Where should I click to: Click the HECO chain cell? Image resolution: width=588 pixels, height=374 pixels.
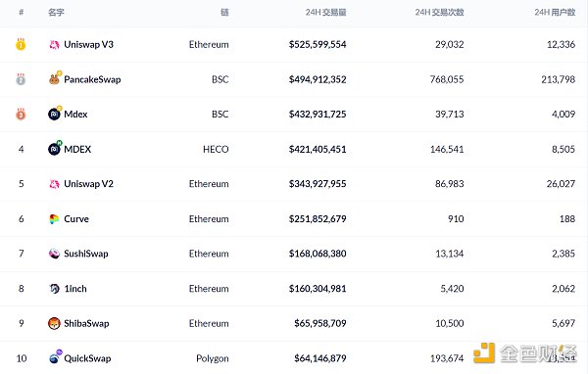click(x=216, y=149)
